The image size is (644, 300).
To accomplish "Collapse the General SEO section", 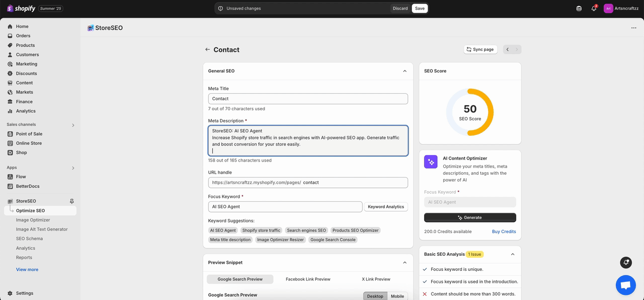I will 405,71.
